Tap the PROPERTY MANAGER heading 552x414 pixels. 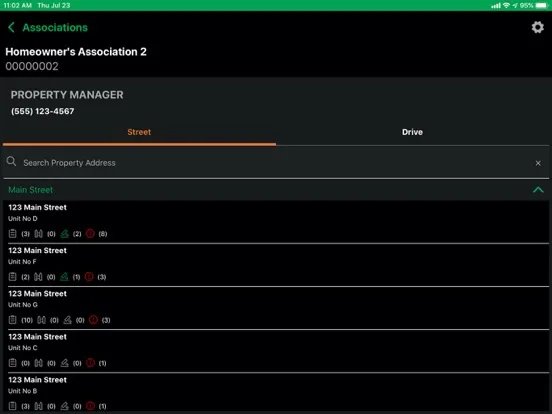(x=67, y=95)
